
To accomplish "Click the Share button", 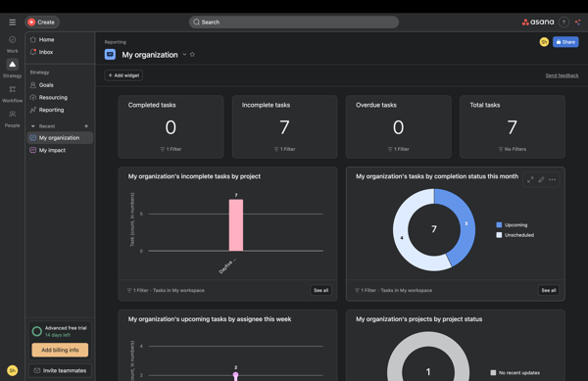I will pos(565,42).
